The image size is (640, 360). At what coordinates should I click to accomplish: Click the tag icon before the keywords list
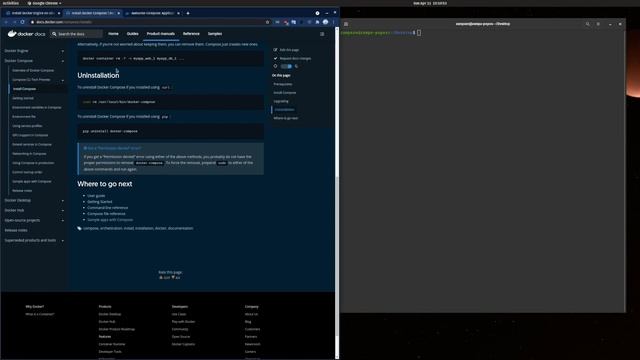click(80, 228)
